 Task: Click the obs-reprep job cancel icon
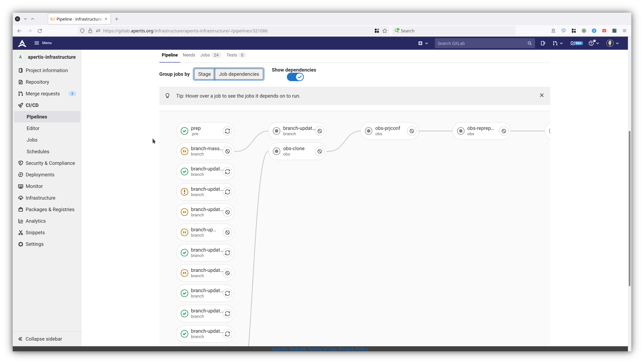tap(504, 131)
